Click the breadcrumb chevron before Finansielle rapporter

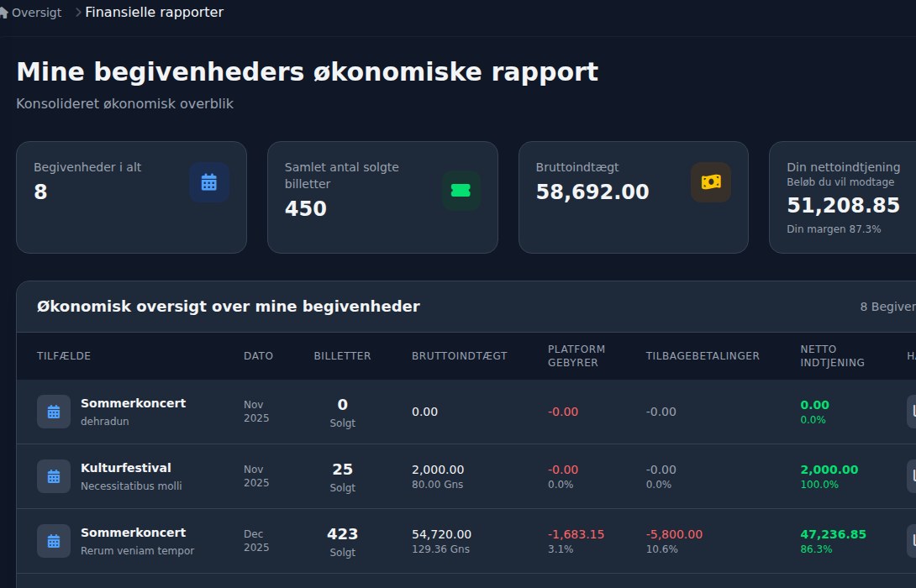pyautogui.click(x=77, y=13)
